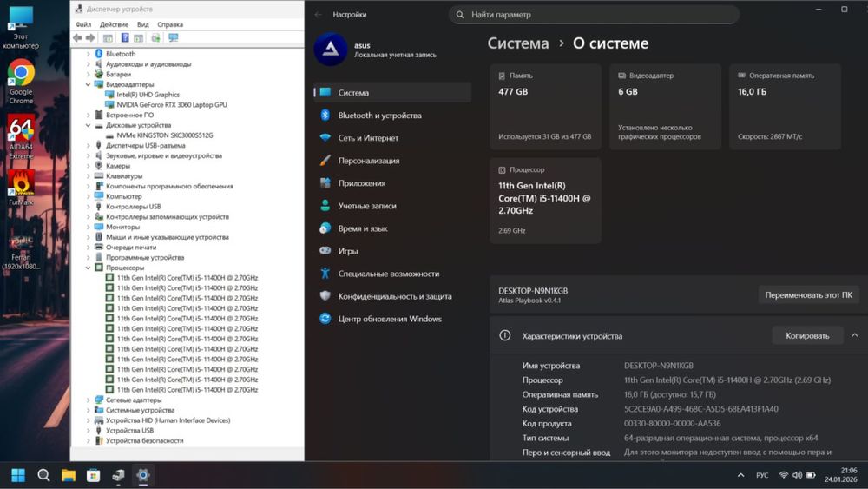Open Конфиденциальность и защита in Settings

coord(392,296)
